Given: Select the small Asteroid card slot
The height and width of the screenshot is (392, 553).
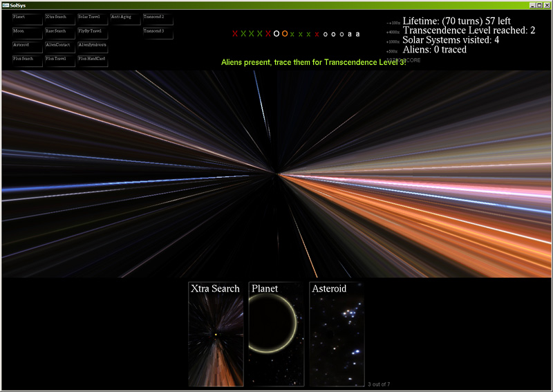Looking at the screenshot, I should 27,47.
